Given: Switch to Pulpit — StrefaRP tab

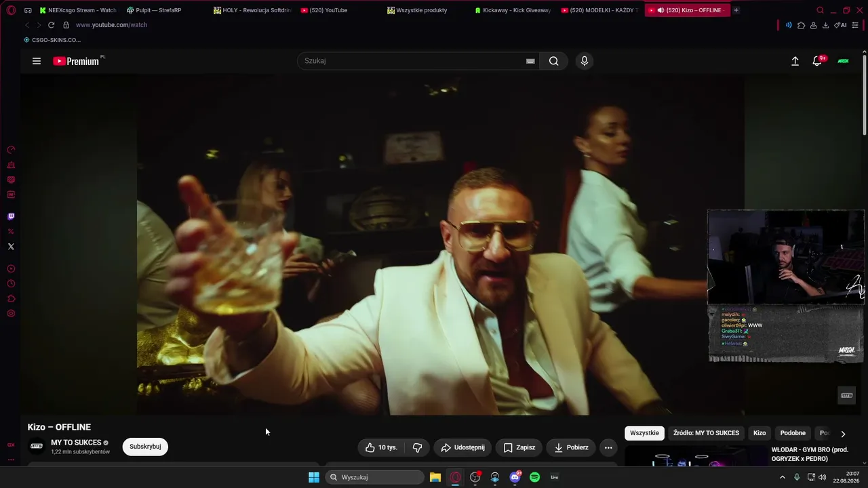Looking at the screenshot, I should [x=157, y=10].
